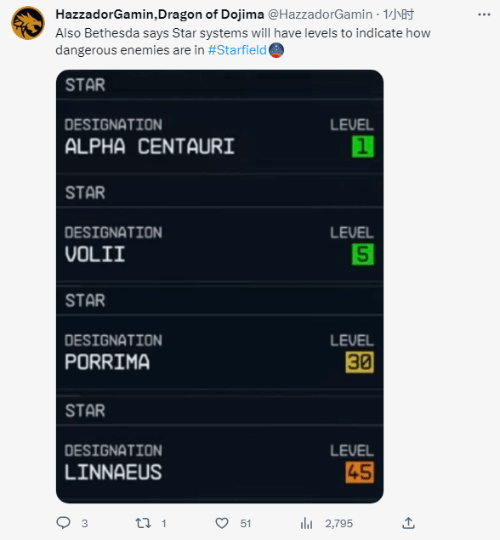
Task: Open HazzadorGamin's profile avatar
Action: 28,23
